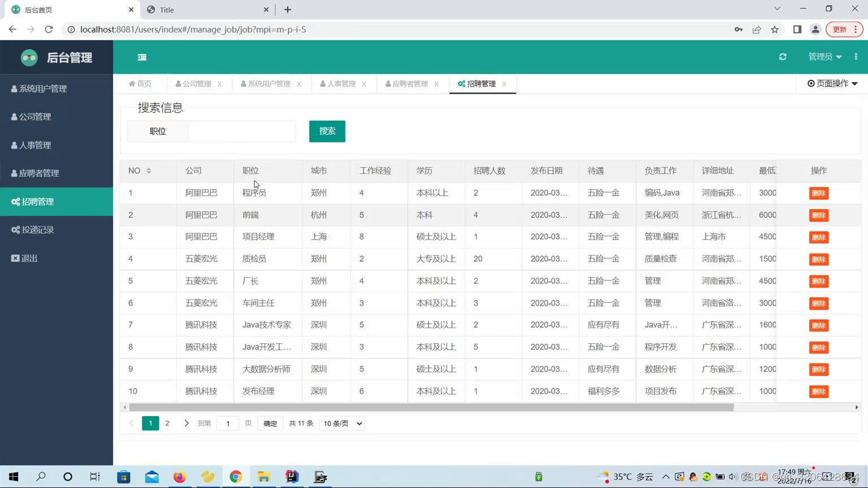This screenshot has width=868, height=488.
Task: Delete the 发布经理 job row
Action: 818,391
